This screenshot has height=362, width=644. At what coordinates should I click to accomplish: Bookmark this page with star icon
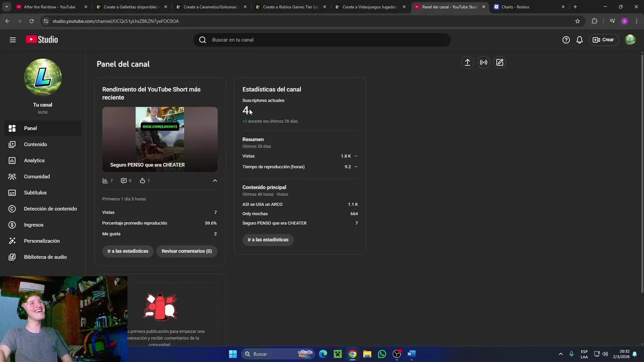[578, 21]
